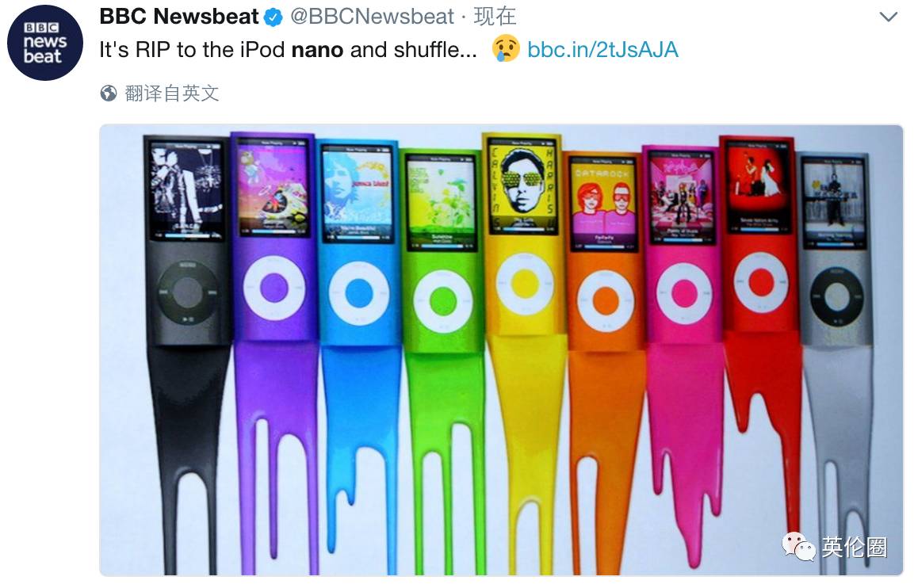Open the tweet options chevron menu

[888, 17]
